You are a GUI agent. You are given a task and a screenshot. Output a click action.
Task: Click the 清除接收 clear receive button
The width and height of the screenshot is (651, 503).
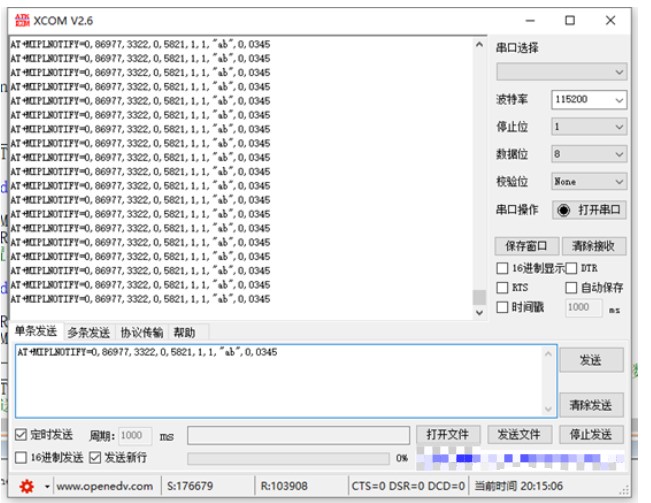[x=594, y=246]
